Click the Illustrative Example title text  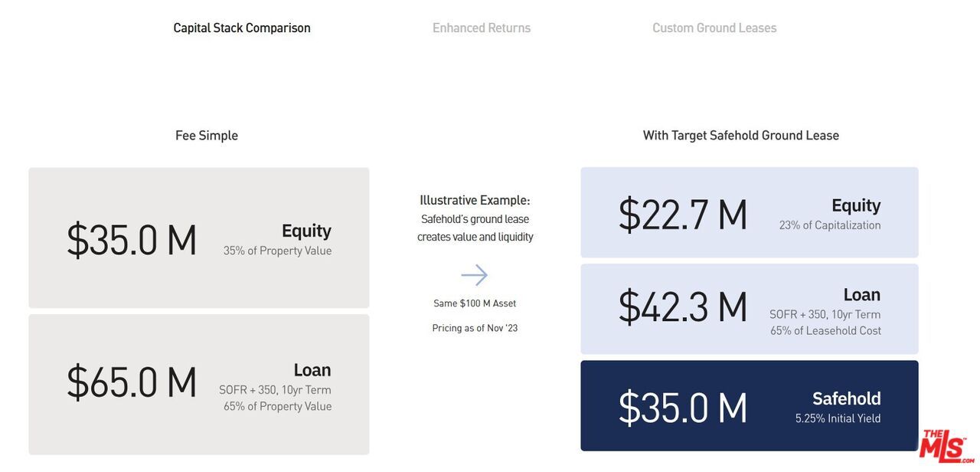click(x=475, y=201)
